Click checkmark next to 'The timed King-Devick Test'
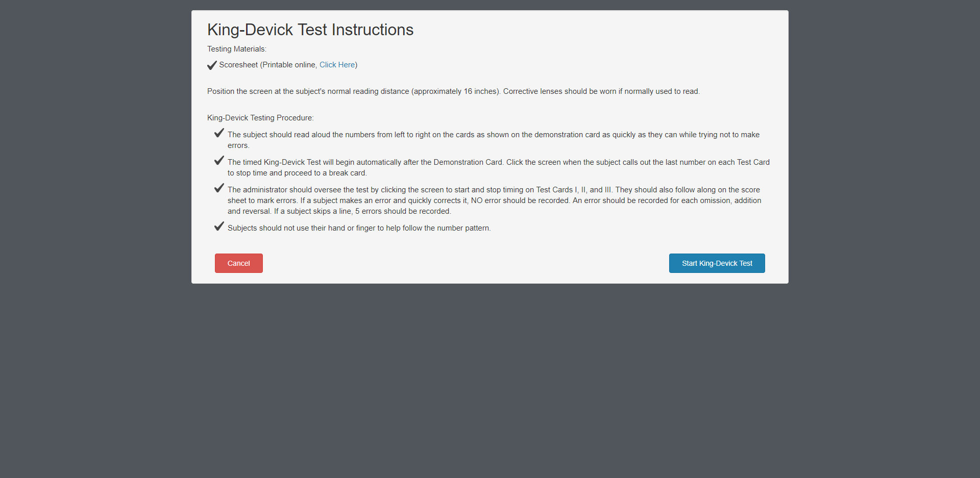The image size is (980, 478). (x=219, y=161)
